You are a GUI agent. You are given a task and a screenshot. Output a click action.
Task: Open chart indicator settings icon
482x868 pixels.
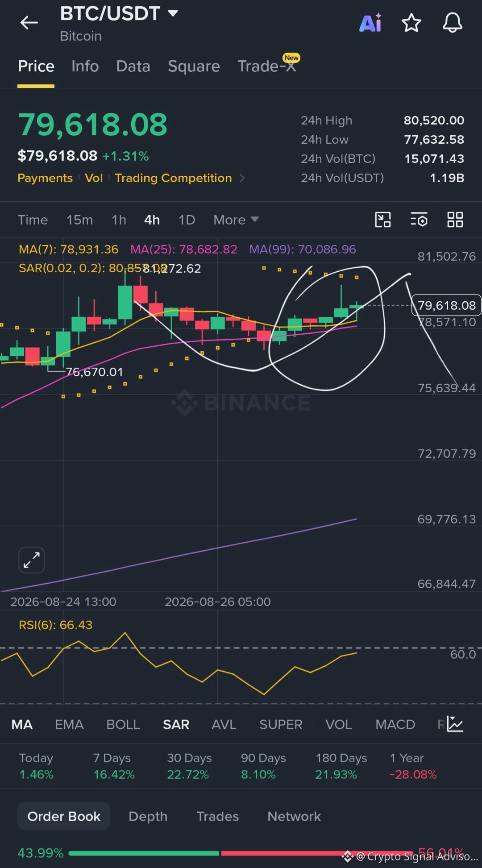coord(419,220)
